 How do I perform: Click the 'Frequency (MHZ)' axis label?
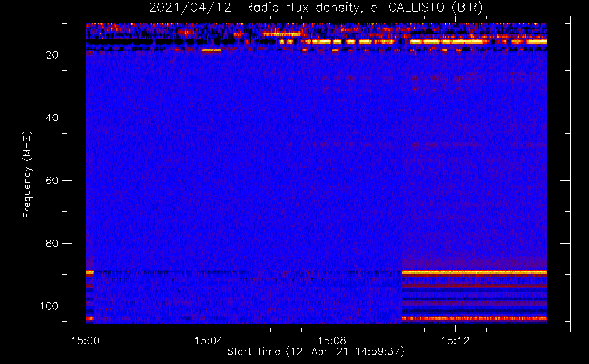click(27, 175)
